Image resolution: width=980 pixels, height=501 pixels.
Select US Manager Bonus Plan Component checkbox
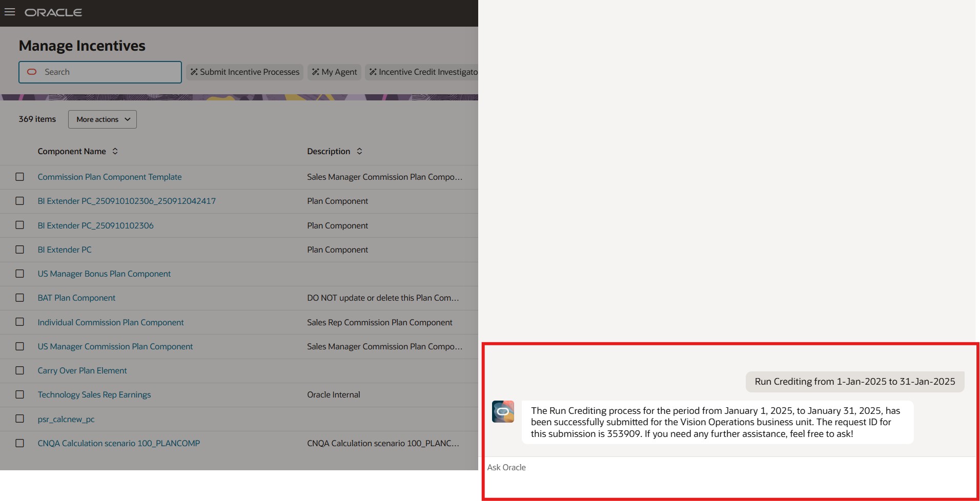pyautogui.click(x=20, y=274)
